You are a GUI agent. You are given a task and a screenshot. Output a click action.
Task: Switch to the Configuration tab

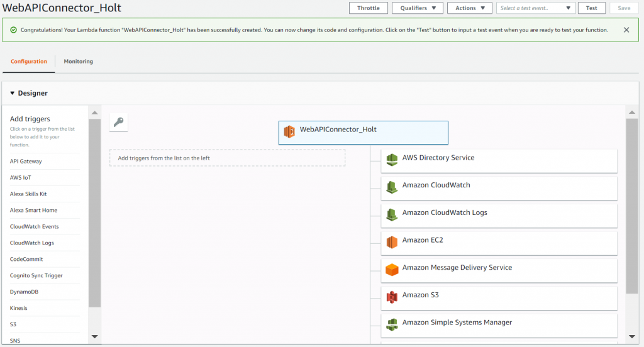click(x=29, y=61)
